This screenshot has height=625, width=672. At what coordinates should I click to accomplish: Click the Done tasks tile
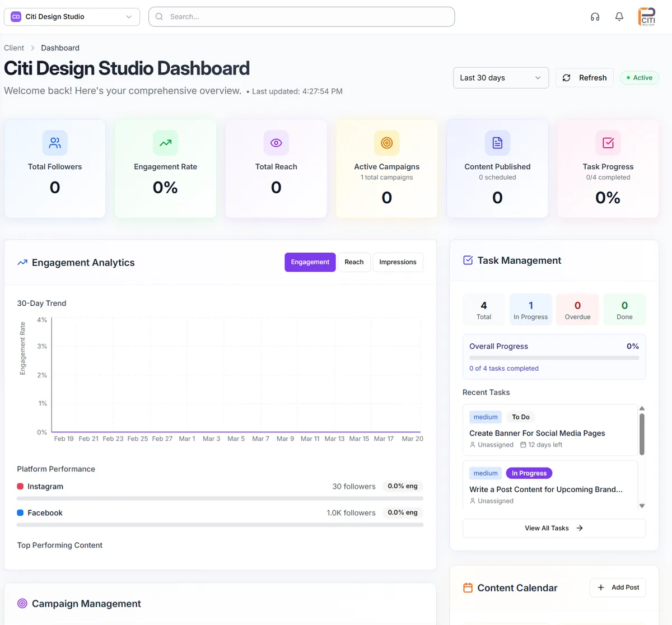(x=624, y=310)
